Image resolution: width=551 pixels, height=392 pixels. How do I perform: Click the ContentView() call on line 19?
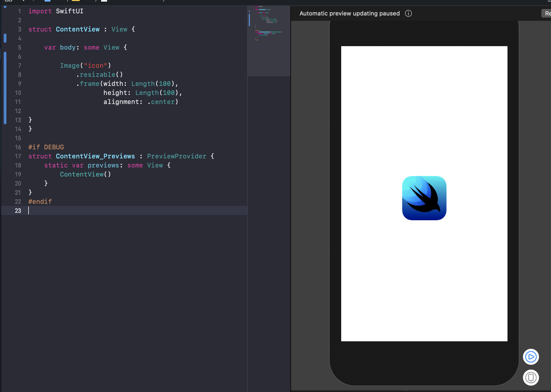pos(85,174)
